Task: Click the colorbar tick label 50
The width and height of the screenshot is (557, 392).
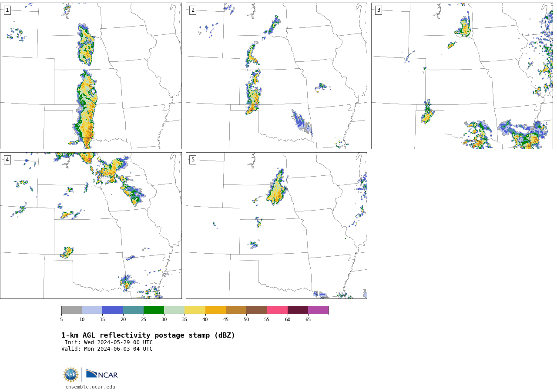Action: point(246,320)
